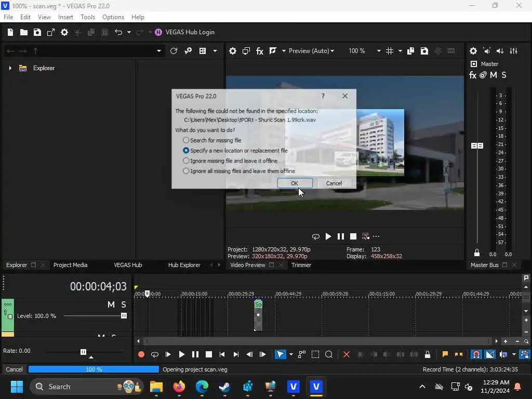Screen dimensions: 532x399
Task: Open the Options menu
Action: click(113, 17)
